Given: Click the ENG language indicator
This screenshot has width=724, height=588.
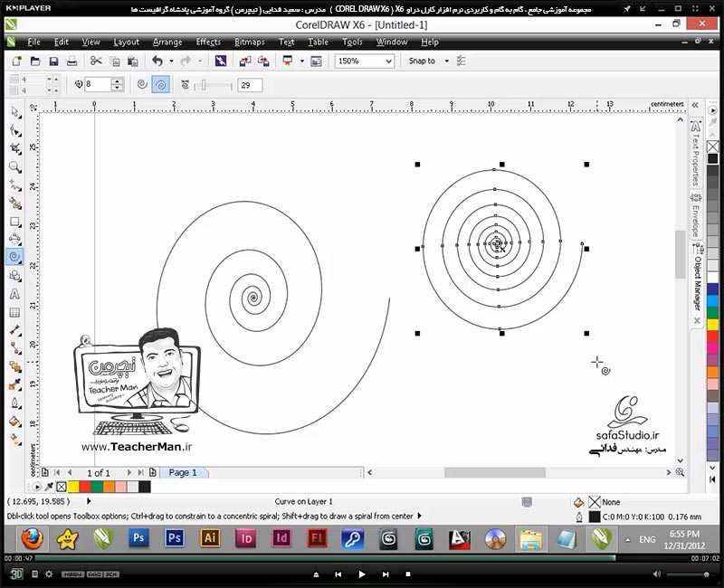Looking at the screenshot, I should coord(647,539).
